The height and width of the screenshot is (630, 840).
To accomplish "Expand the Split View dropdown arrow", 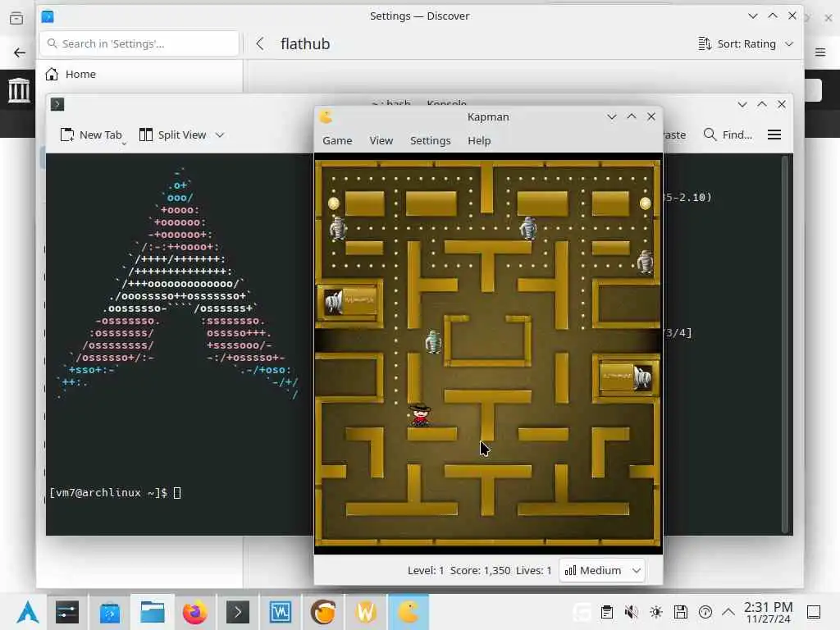I will click(x=220, y=135).
